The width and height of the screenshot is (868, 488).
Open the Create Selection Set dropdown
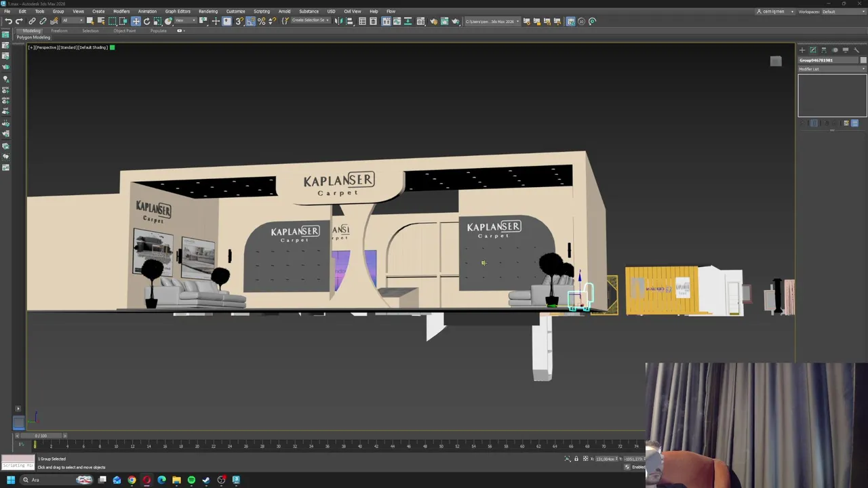click(x=311, y=21)
